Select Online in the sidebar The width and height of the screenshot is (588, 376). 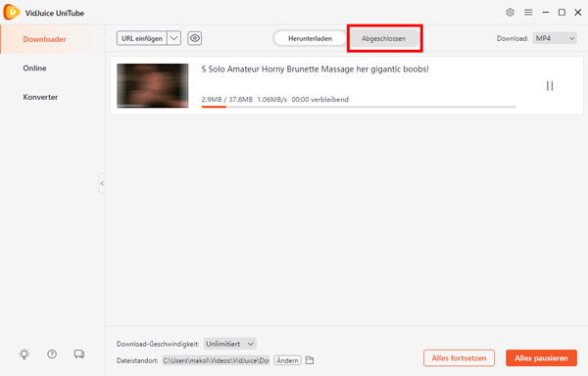pyautogui.click(x=34, y=69)
